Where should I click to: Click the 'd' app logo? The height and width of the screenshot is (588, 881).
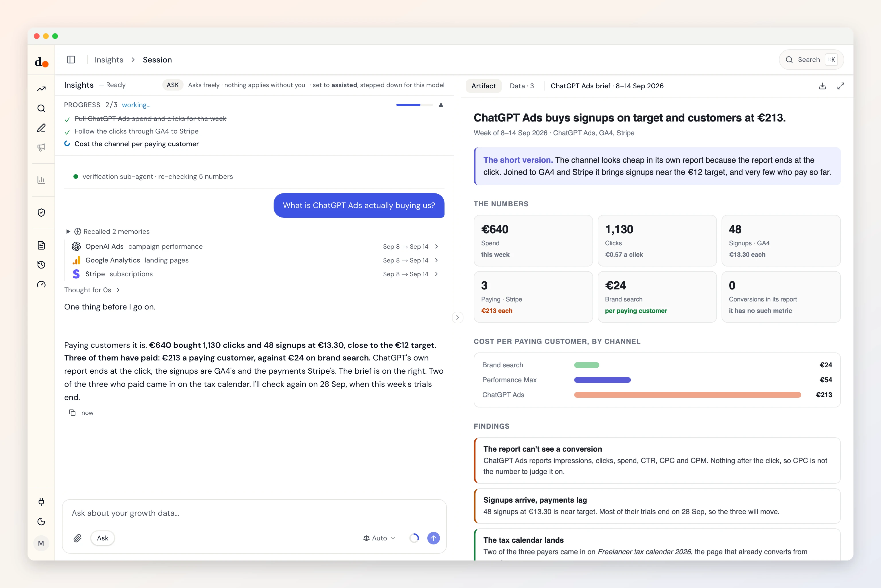(41, 62)
